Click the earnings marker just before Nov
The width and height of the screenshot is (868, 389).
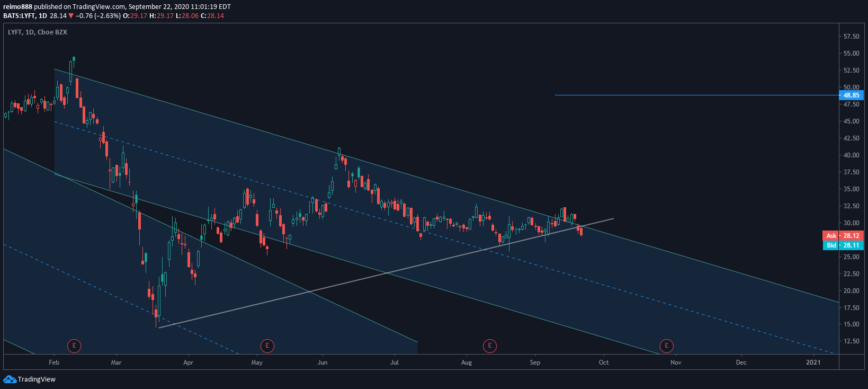(x=666, y=346)
